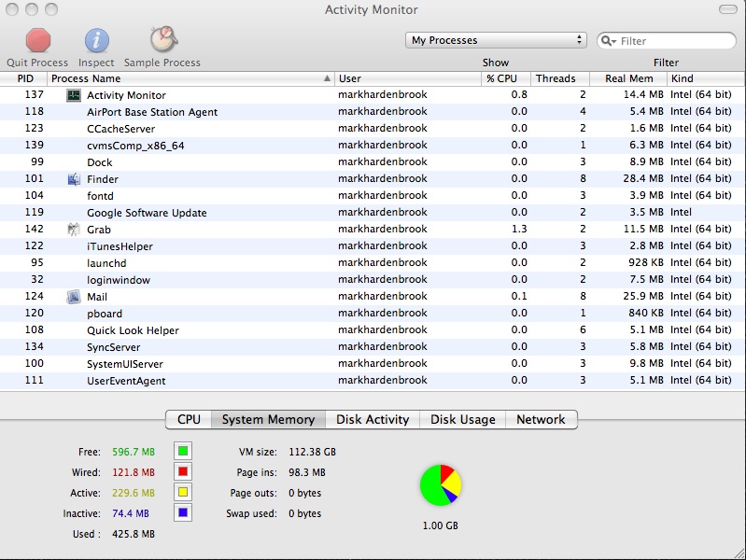Open the My Processes dropdown
Viewport: 746px width, 560px height.
[x=496, y=40]
